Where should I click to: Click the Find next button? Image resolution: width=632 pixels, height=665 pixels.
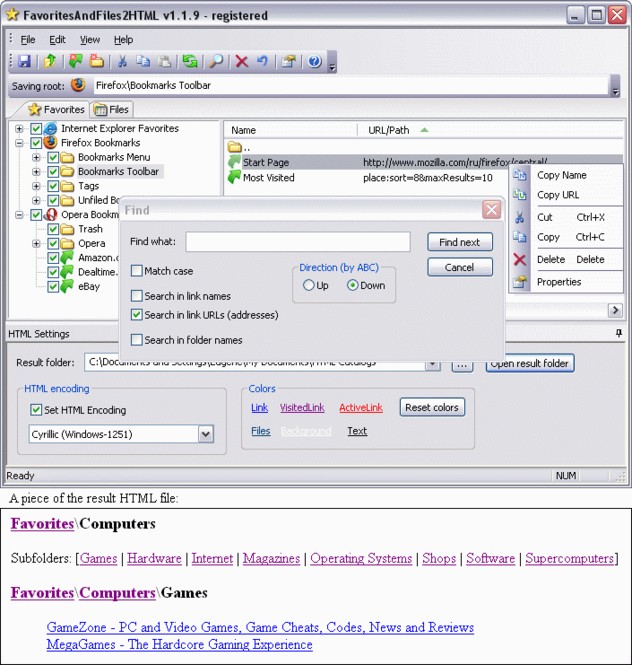(460, 242)
